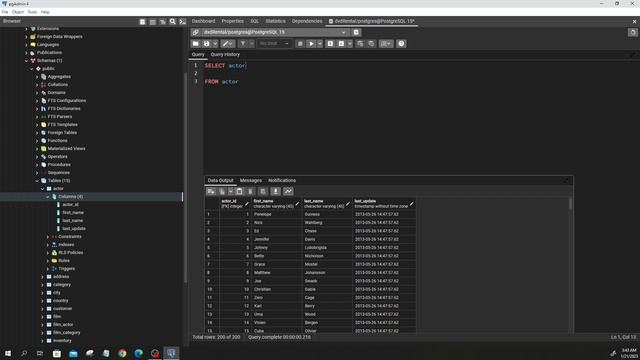Open the Execute options dropdown arrow
Screen dimensions: 640x360
point(320,44)
